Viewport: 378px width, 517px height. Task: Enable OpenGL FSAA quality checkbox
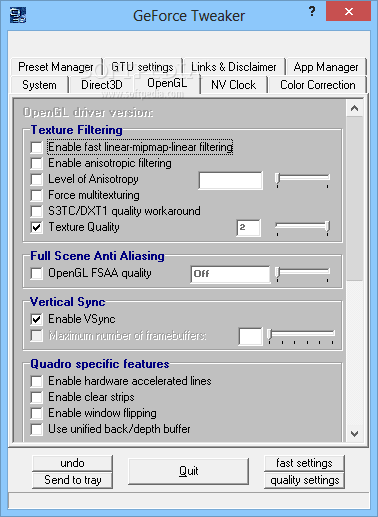point(36,274)
